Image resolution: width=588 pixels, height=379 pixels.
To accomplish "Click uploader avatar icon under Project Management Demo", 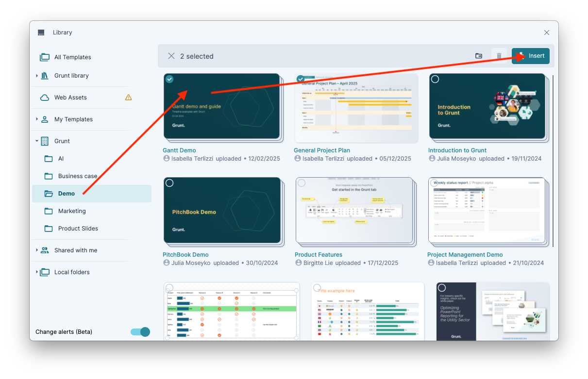I will [431, 263].
